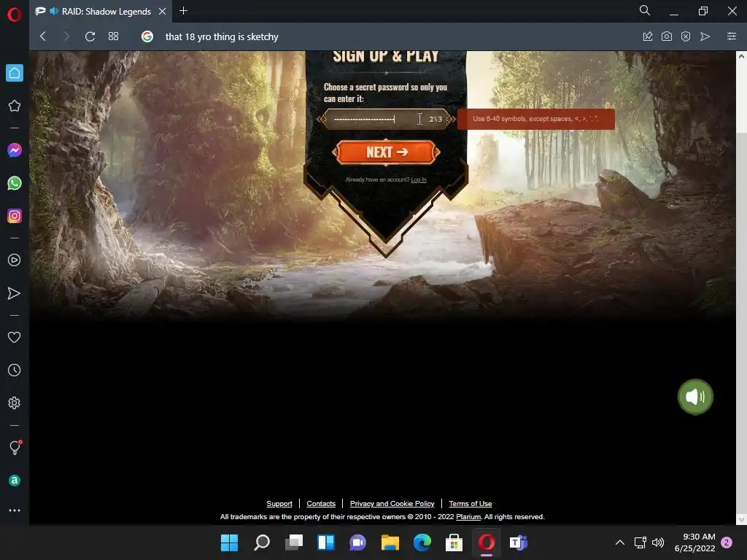This screenshot has height=560, width=747.
Task: Show hidden tray icons chevron
Action: (x=620, y=542)
